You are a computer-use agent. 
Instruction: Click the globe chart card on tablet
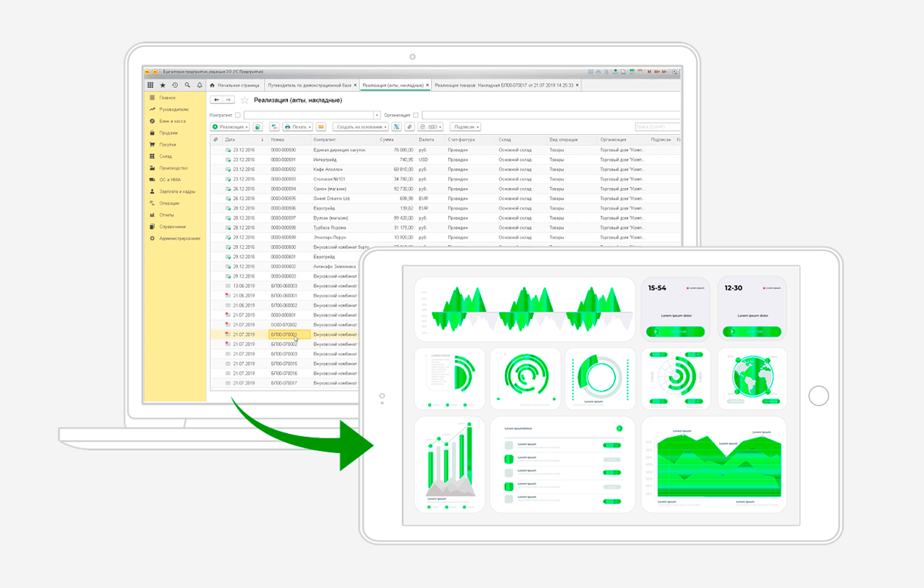pos(752,378)
